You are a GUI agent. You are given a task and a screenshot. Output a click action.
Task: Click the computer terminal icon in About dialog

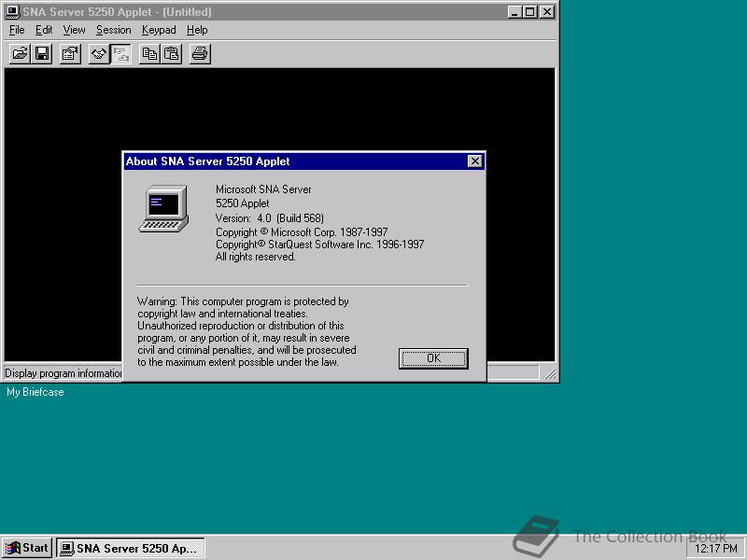pyautogui.click(x=163, y=208)
